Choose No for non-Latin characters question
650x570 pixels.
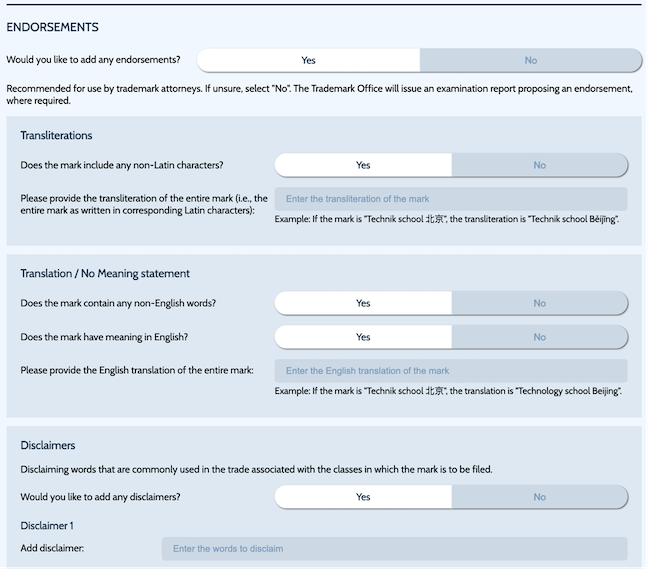539,165
